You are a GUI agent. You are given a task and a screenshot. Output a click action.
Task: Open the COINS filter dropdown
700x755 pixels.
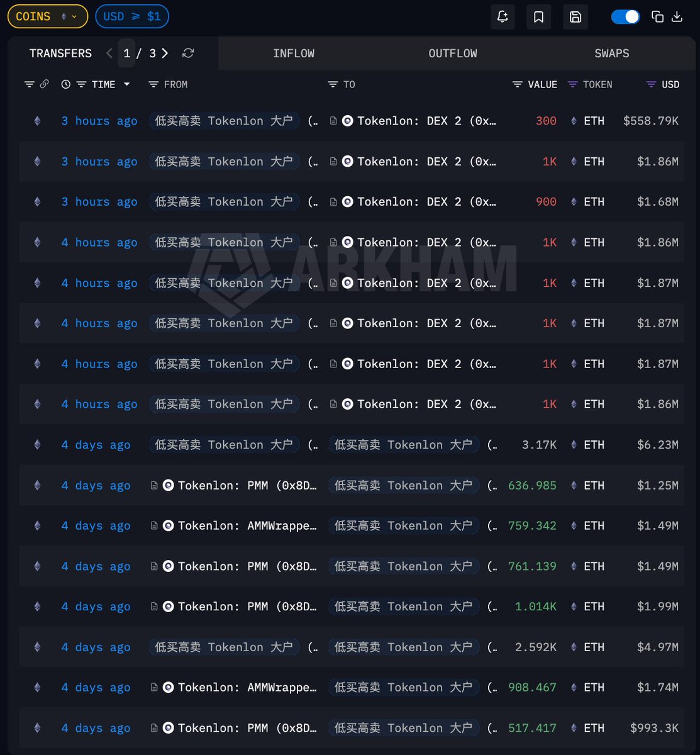pos(47,16)
